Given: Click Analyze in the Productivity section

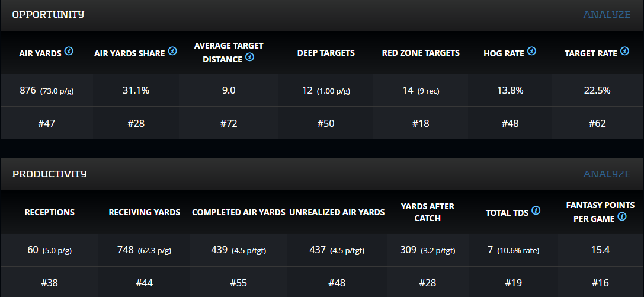Looking at the screenshot, I should [607, 174].
